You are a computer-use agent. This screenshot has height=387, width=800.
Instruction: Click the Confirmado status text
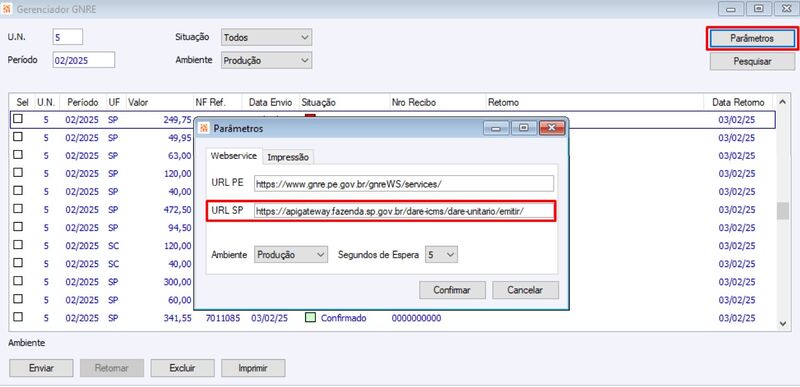(x=343, y=318)
